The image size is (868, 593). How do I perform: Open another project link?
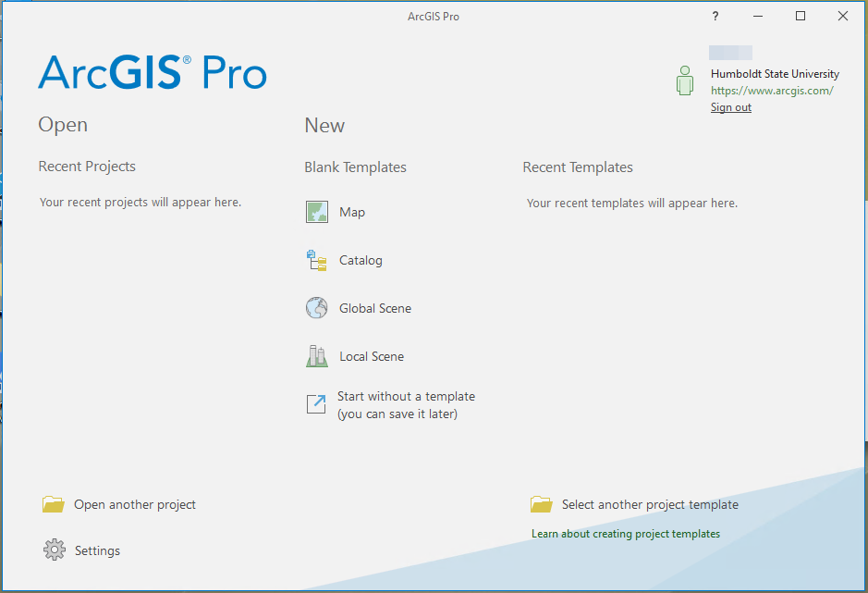135,504
